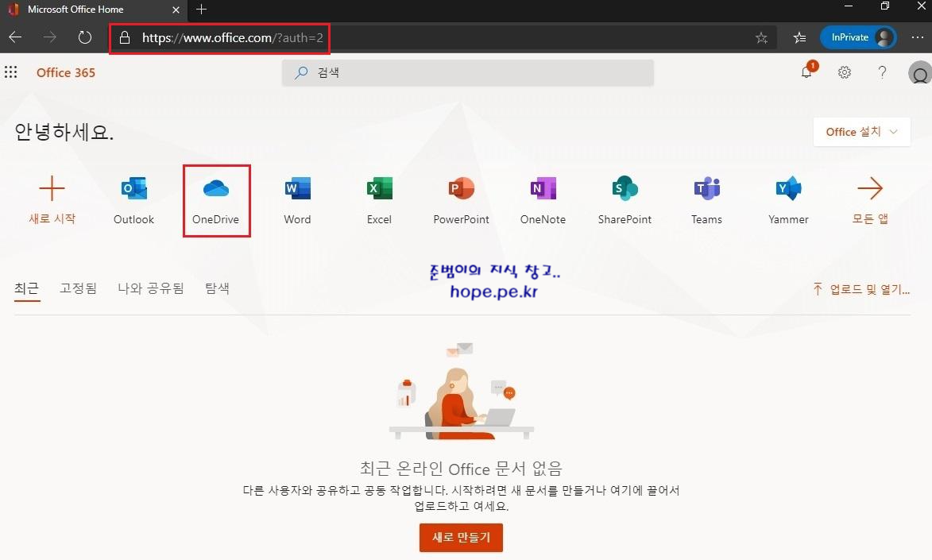Open notifications bell
This screenshot has height=560, width=932.
pos(806,72)
